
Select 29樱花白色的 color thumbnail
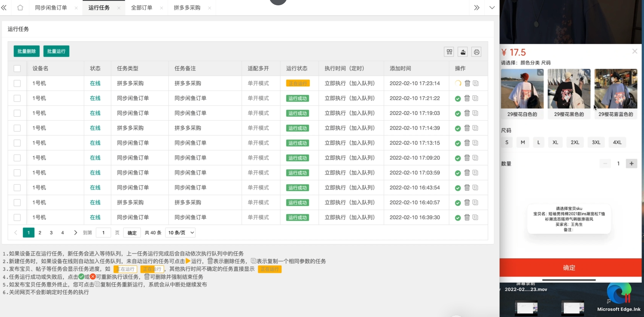coord(522,94)
